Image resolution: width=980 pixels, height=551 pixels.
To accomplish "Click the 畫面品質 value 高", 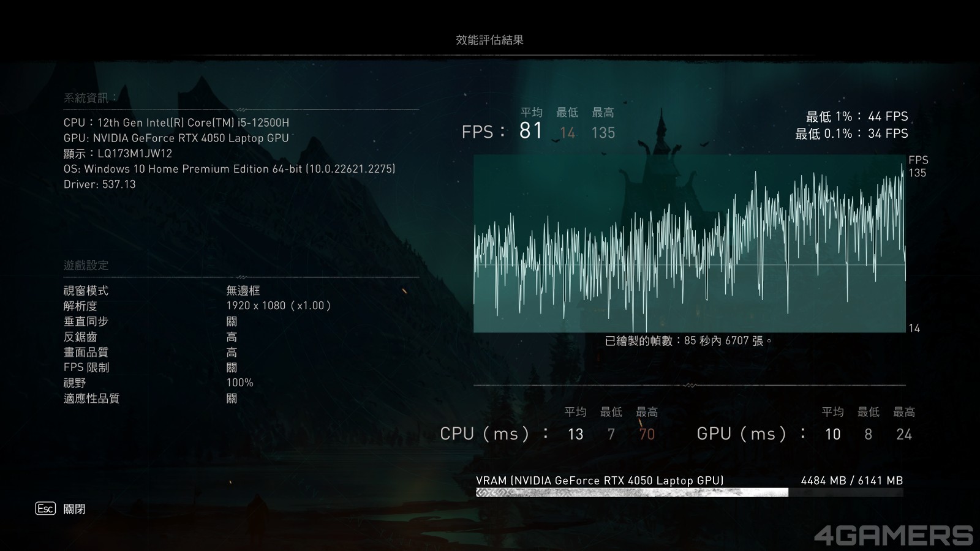I will [x=232, y=351].
